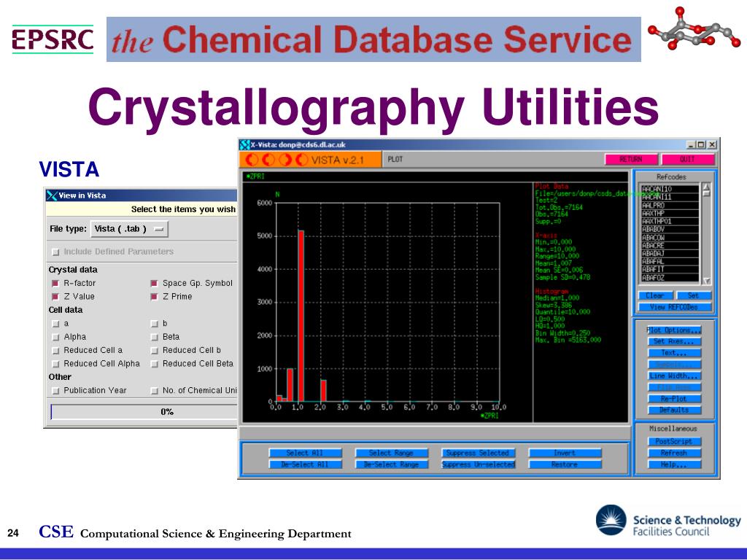Click the View REFCODes button
Screen dimensions: 747x560
tap(675, 307)
